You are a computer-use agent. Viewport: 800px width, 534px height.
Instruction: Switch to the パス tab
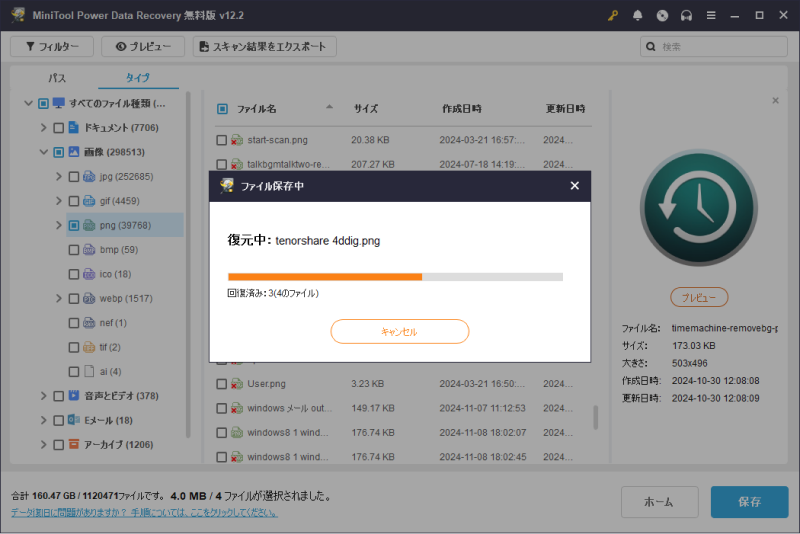(58, 78)
